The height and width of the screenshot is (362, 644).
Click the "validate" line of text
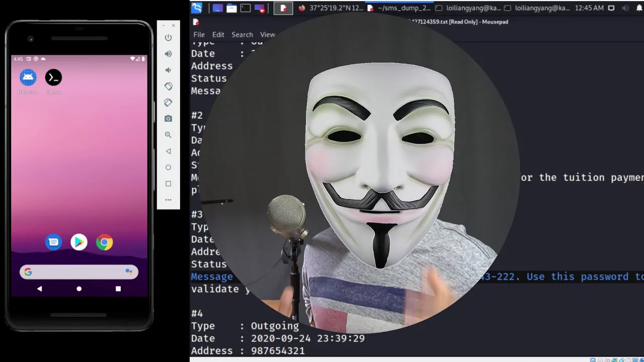point(214,289)
